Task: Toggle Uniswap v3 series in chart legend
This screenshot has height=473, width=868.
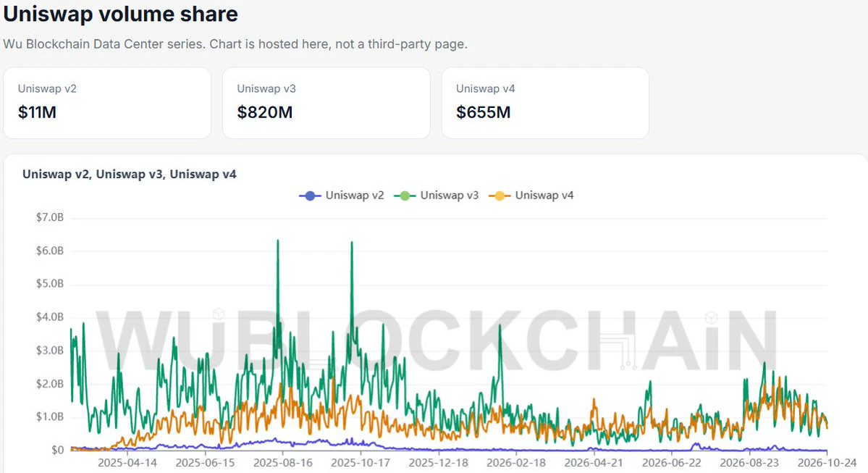Action: [x=437, y=196]
